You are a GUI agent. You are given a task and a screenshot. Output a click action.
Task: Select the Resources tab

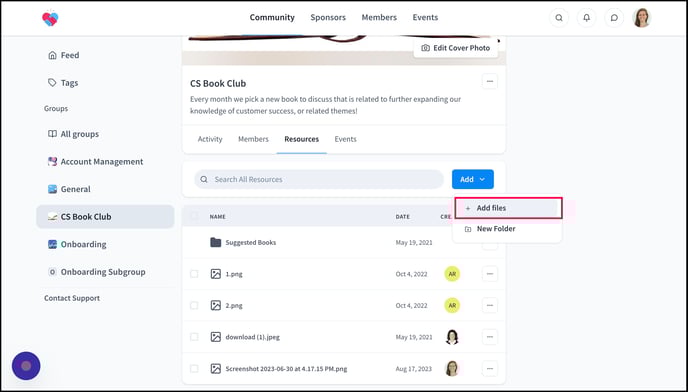click(301, 139)
